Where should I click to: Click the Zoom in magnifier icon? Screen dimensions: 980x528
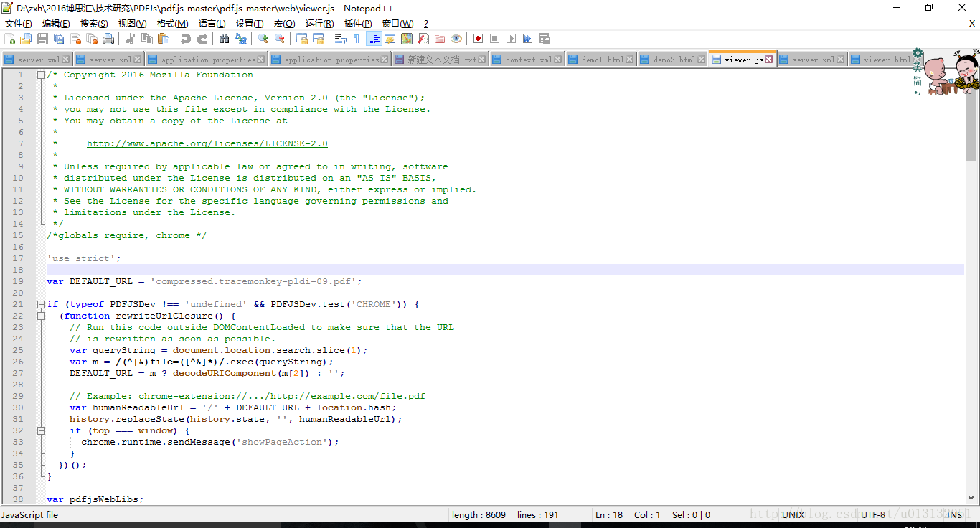click(x=263, y=39)
